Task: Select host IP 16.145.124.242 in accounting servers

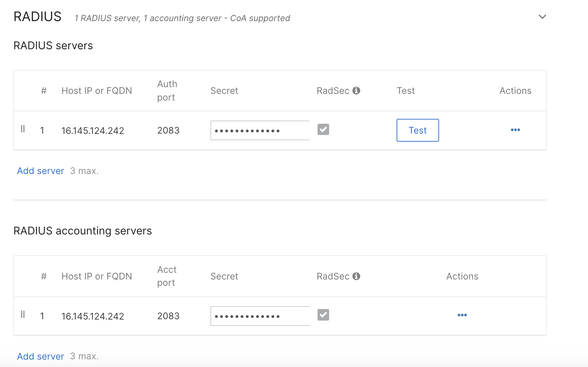Action: coord(93,316)
